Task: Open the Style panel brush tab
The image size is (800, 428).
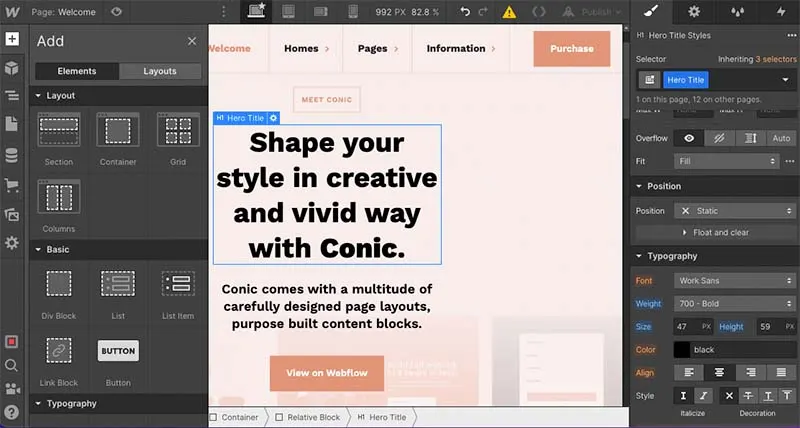Action: [651, 12]
